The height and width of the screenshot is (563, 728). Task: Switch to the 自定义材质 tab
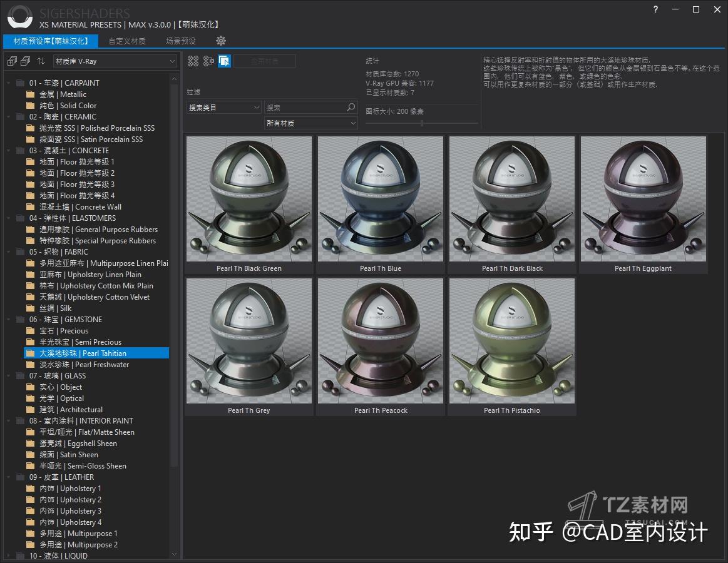tap(126, 41)
